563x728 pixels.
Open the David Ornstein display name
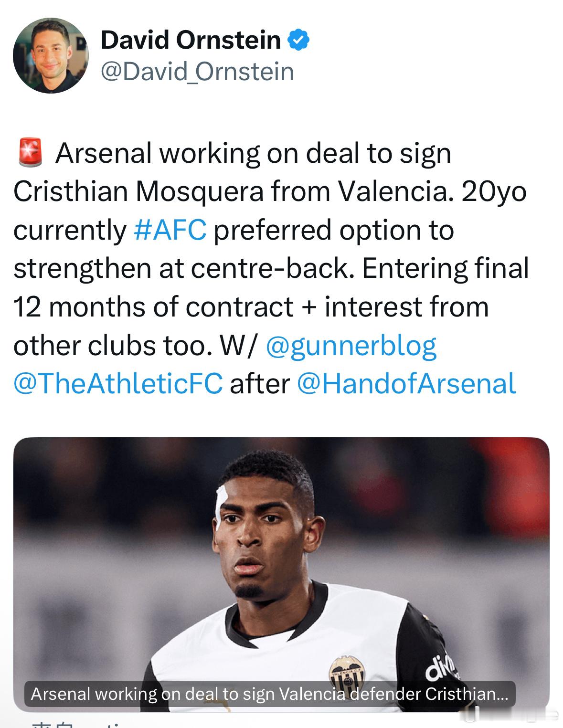coord(191,40)
